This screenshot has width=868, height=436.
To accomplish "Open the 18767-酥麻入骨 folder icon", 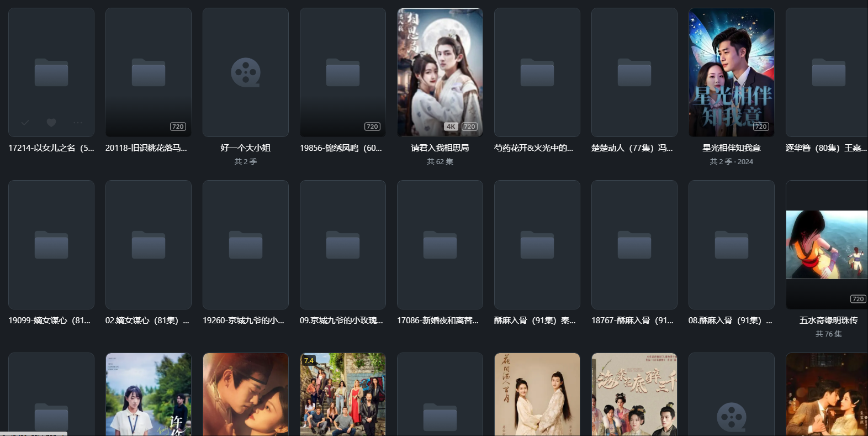I will click(x=634, y=245).
